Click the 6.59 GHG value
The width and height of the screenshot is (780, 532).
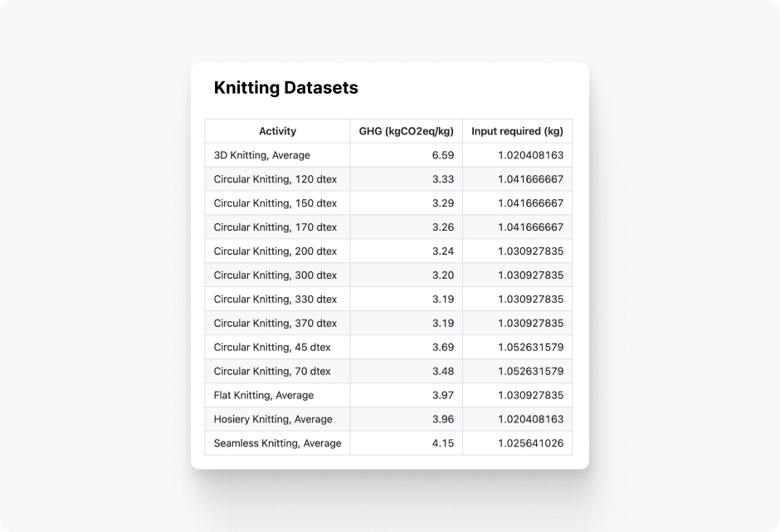point(443,155)
